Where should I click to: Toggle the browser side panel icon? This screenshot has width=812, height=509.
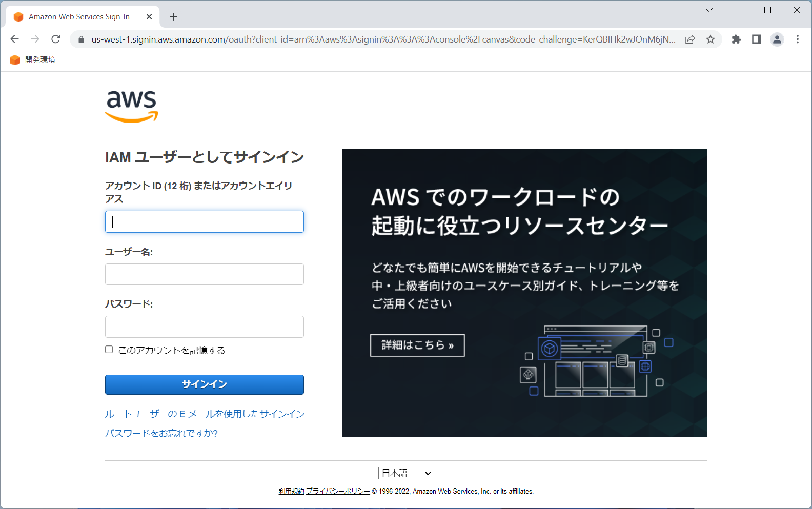tap(756, 39)
